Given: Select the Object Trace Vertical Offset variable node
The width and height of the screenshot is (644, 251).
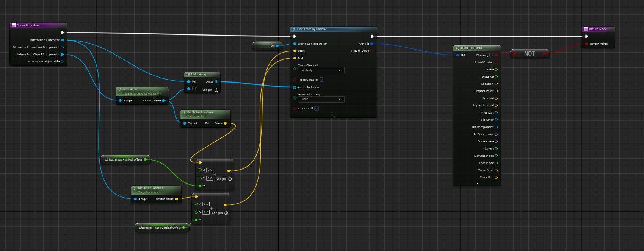Looking at the screenshot, I should coord(123,160).
